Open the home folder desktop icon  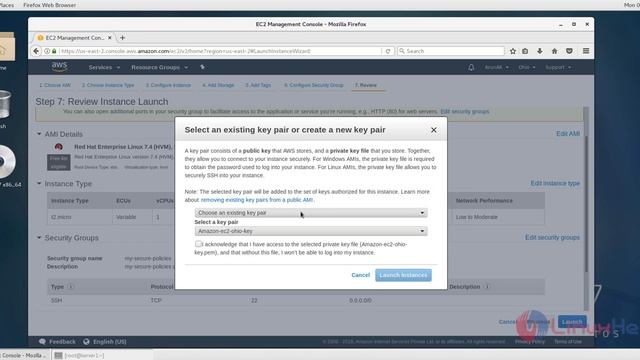tap(7, 47)
